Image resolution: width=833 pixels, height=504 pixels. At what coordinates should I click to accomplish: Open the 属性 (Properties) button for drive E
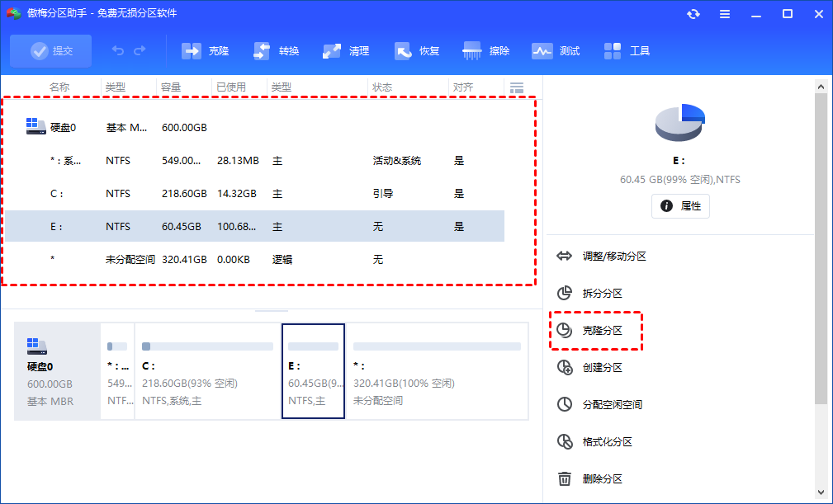click(x=680, y=206)
